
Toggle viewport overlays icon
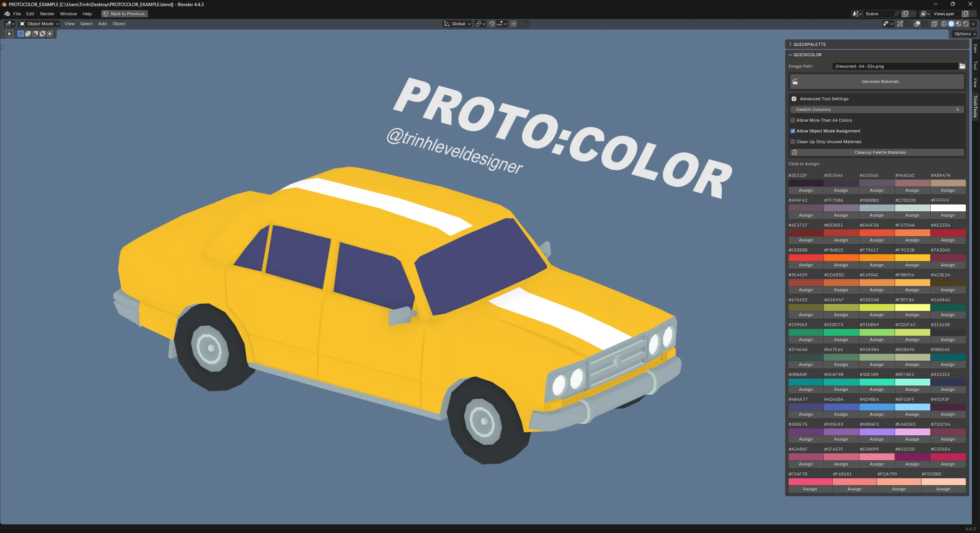(917, 24)
